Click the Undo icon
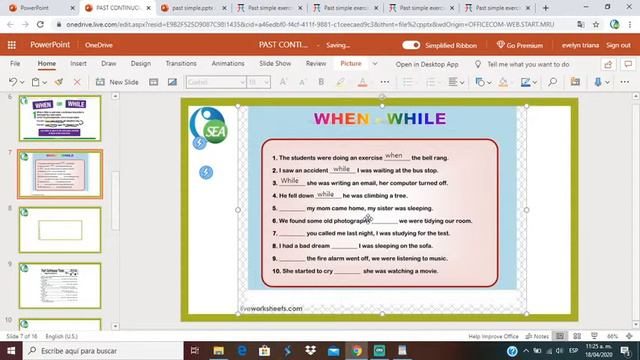Image resolution: width=640 pixels, height=360 pixels. pyautogui.click(x=13, y=82)
